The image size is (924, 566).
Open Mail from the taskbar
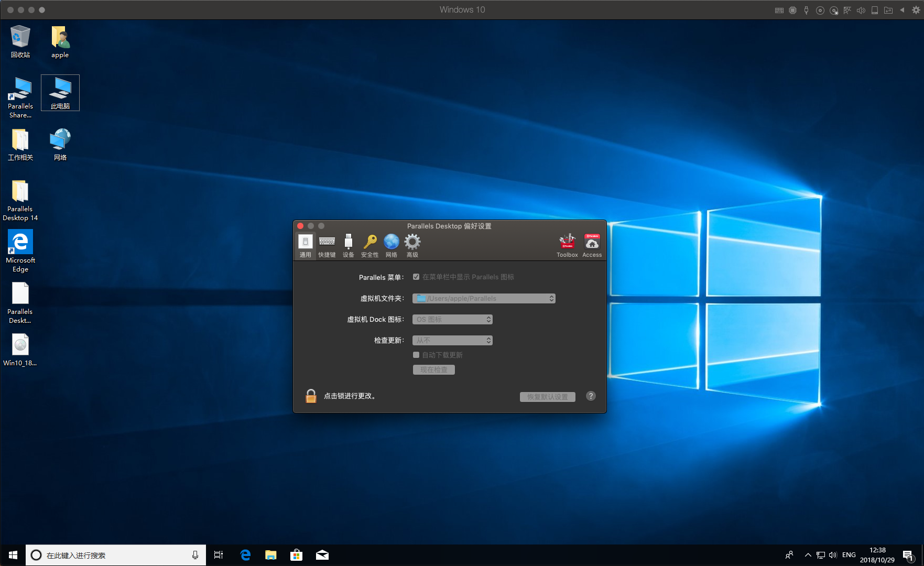pos(322,555)
